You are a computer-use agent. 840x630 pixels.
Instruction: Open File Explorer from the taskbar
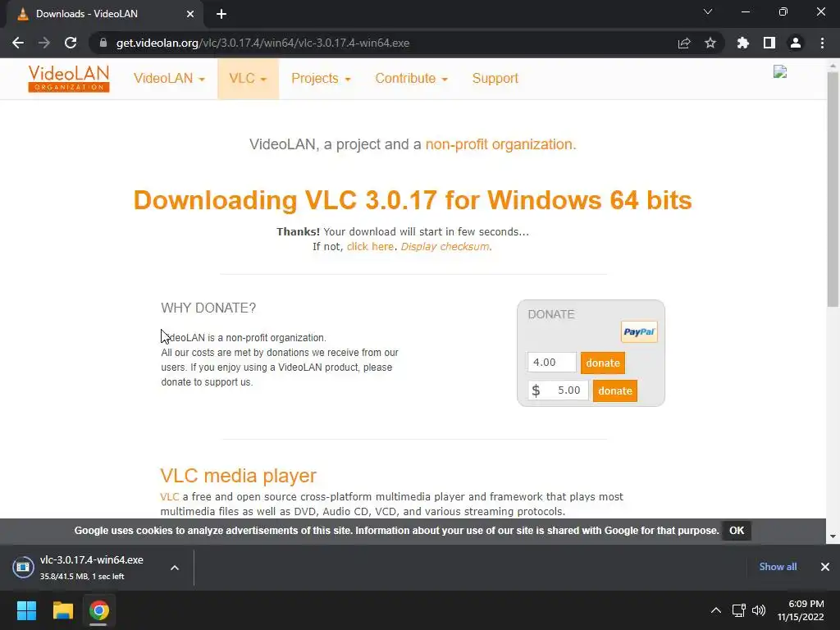62,610
